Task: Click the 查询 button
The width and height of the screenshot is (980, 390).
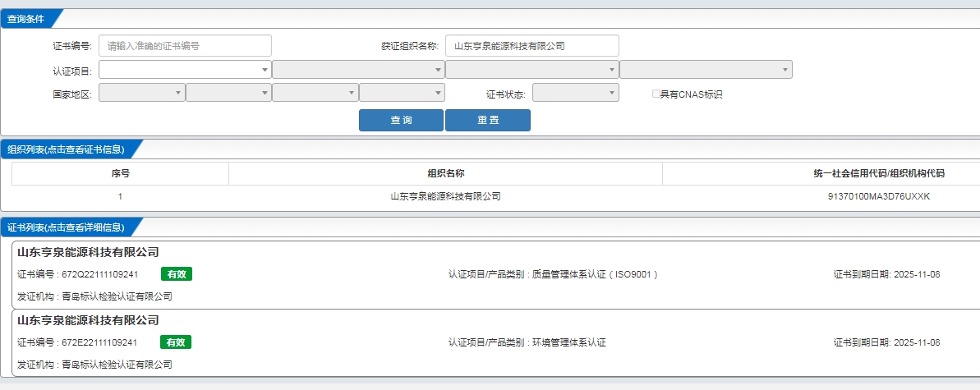Action: pos(401,121)
